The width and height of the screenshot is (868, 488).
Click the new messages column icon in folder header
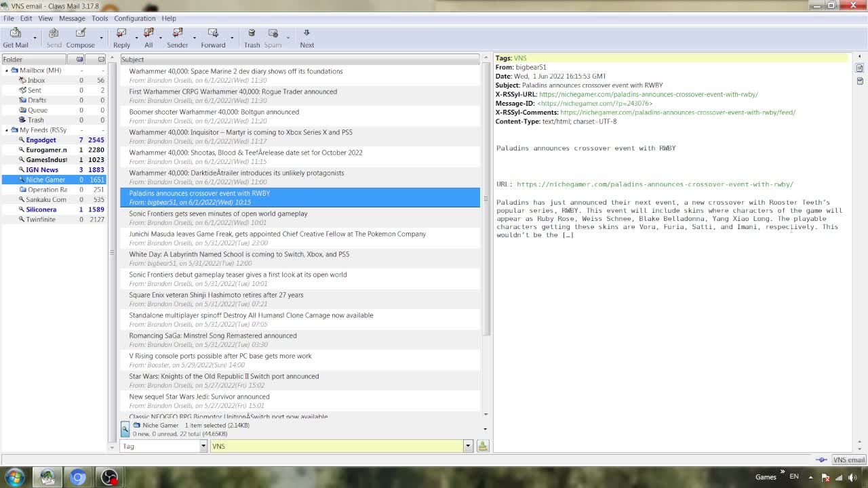click(x=80, y=59)
